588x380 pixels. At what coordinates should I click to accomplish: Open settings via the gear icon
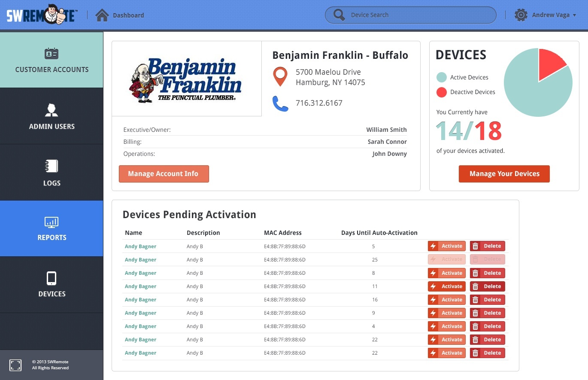click(x=521, y=15)
